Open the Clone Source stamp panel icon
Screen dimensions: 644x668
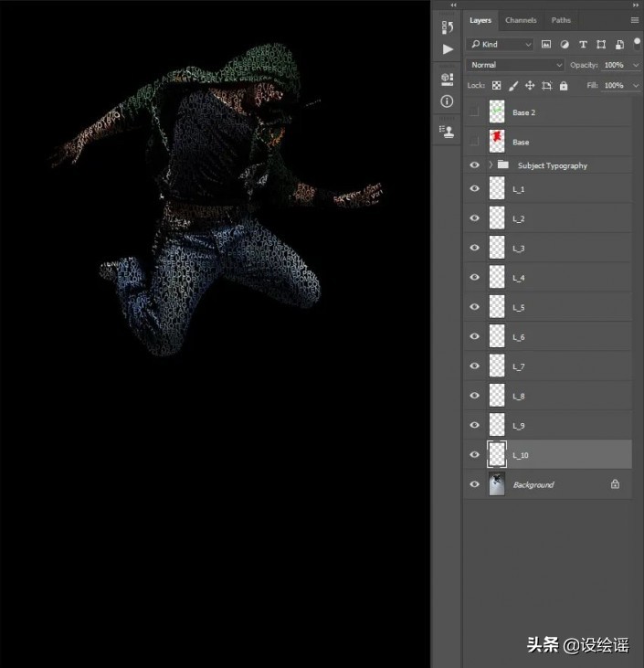tap(447, 131)
